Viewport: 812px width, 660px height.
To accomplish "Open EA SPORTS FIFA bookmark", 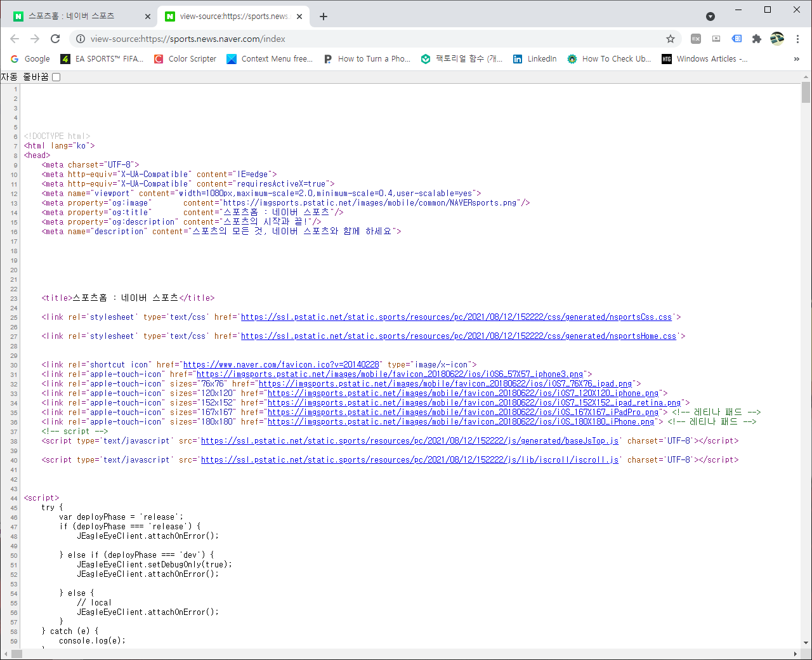I will 102,59.
